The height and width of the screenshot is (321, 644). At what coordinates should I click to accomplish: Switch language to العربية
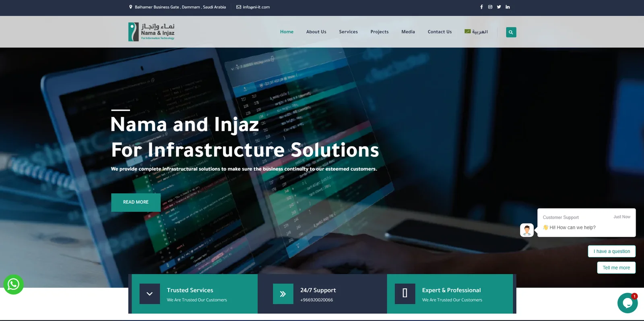[x=476, y=32]
